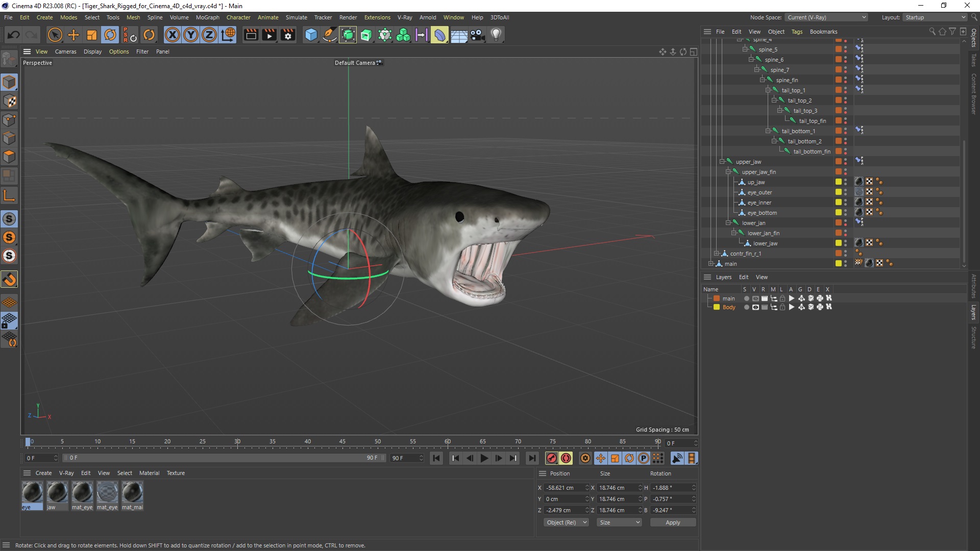Image resolution: width=980 pixels, height=551 pixels.
Task: Collapse the tail_top_1 tree node
Action: (x=768, y=90)
